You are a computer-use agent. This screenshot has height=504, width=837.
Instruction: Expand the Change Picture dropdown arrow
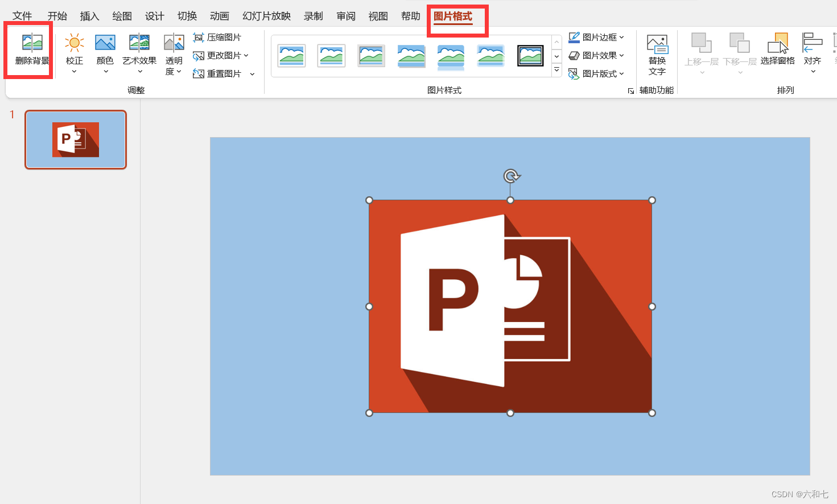[x=246, y=56]
